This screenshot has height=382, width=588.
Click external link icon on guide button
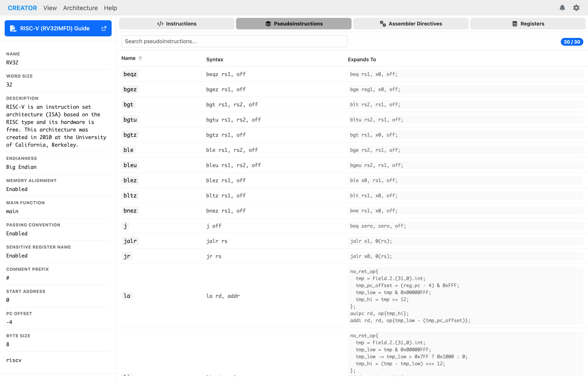(x=104, y=28)
